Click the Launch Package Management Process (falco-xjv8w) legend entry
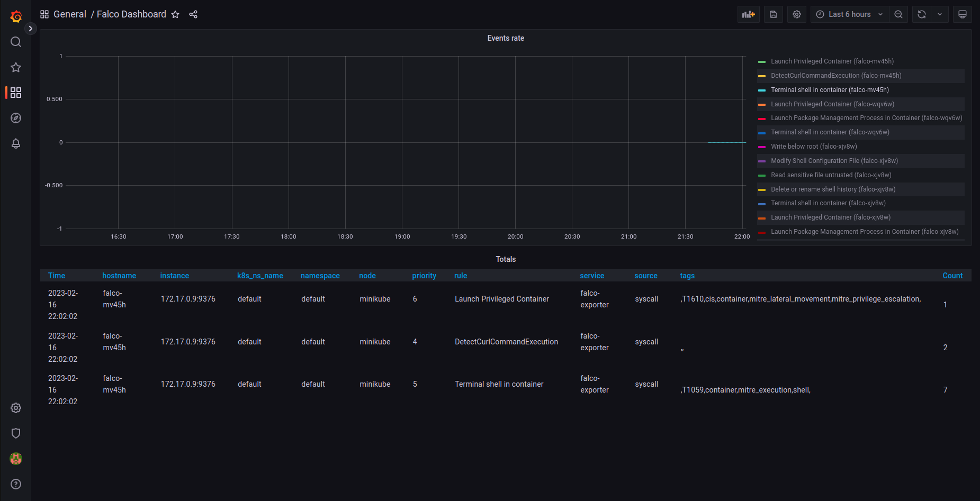 coord(865,232)
